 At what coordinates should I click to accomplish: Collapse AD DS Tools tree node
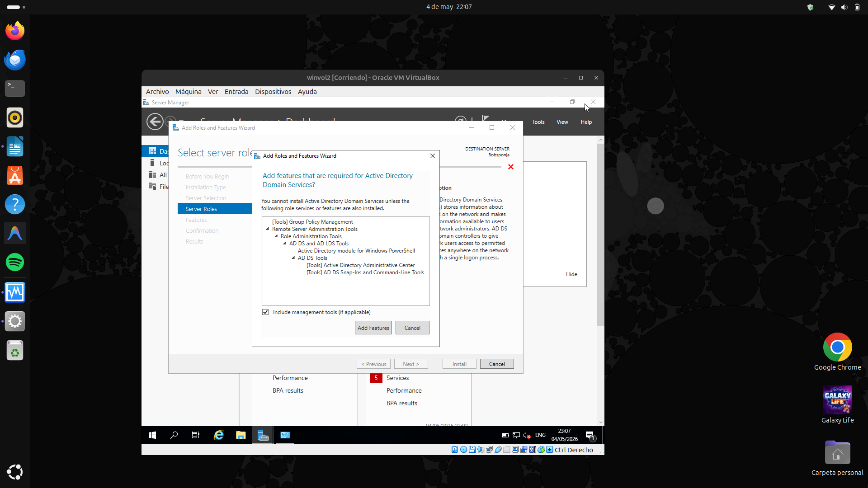(x=293, y=258)
